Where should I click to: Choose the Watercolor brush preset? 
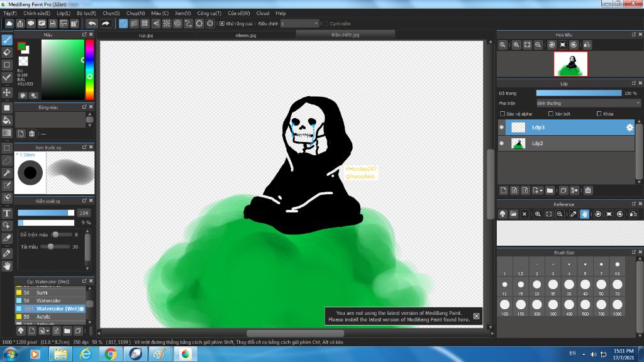50,301
